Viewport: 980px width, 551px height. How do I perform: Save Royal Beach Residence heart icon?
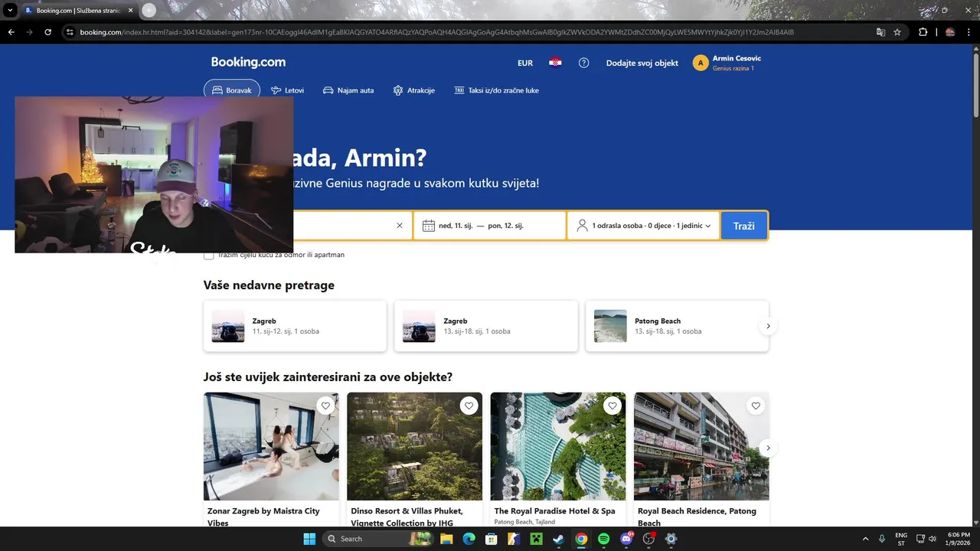[x=756, y=406]
